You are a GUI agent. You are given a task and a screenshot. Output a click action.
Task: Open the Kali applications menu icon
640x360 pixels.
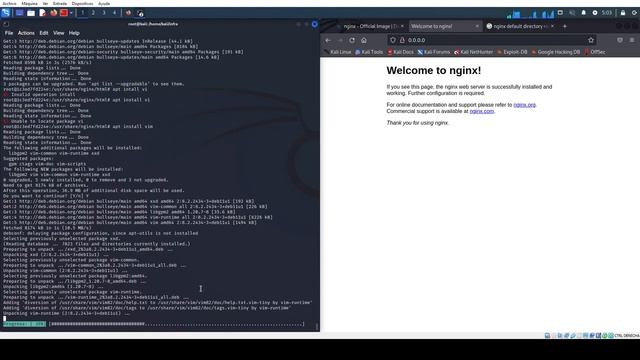pos(6,13)
